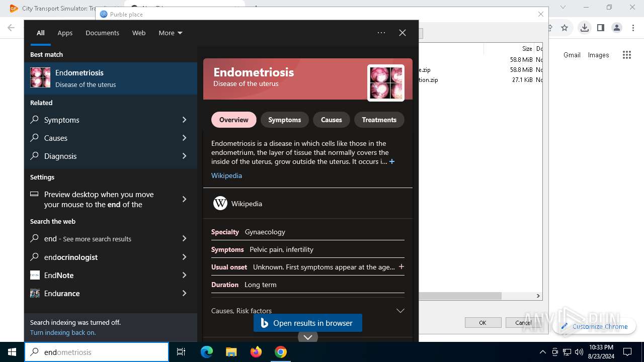Expand the chevron beside Causes related search
The height and width of the screenshot is (362, 644).
pyautogui.click(x=184, y=138)
